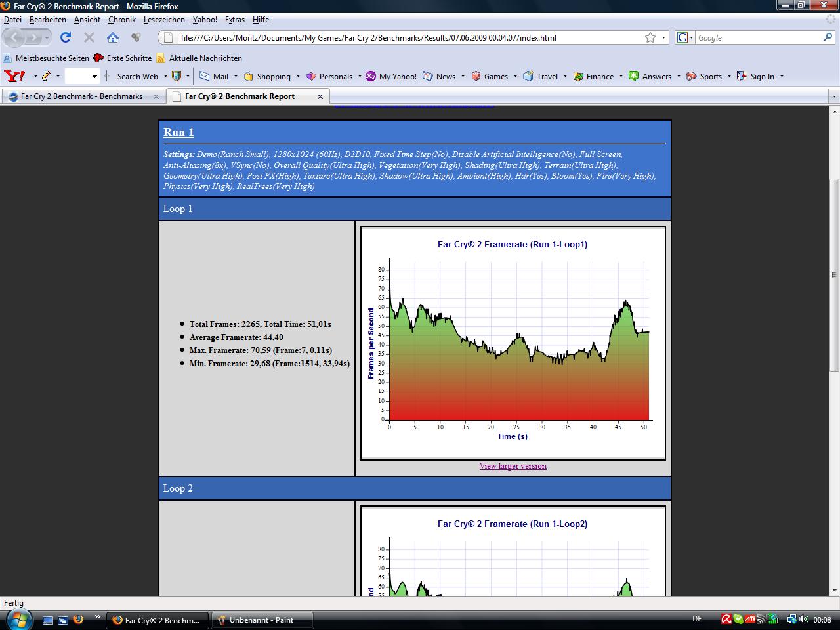Viewport: 840px width, 630px height.
Task: Open the Yahoo search box dropdown arrow
Action: coord(94,77)
